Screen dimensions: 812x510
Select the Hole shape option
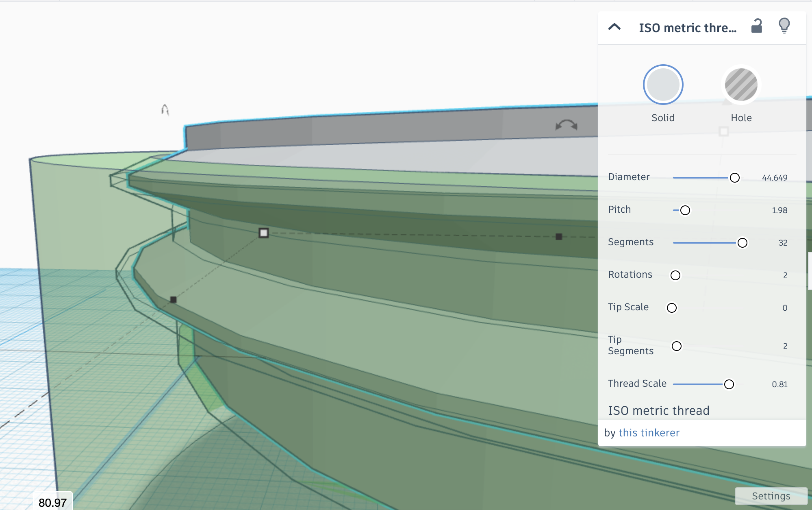[741, 85]
